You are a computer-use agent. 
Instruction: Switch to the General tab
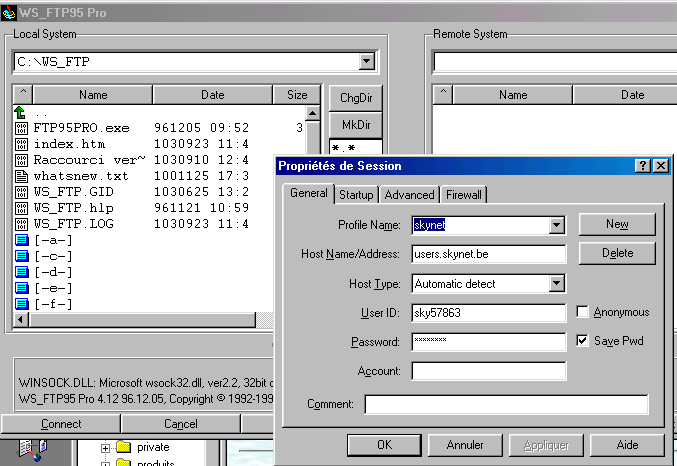(309, 193)
